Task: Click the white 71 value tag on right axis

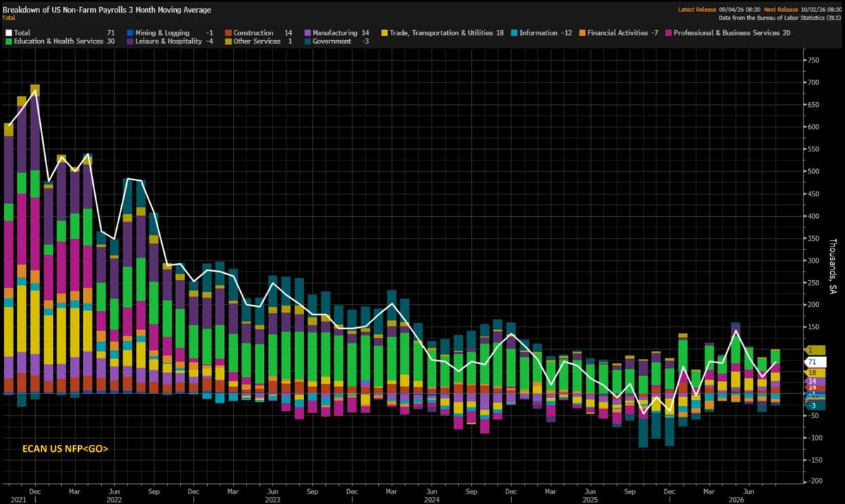Action: 815,362
